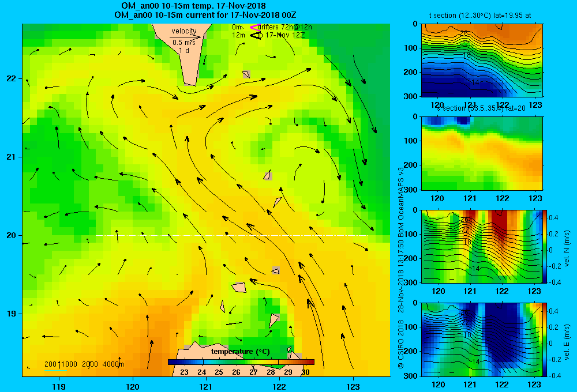The image size is (577, 392).
Task: Open the t section temperature panel
Action: [x=482, y=61]
